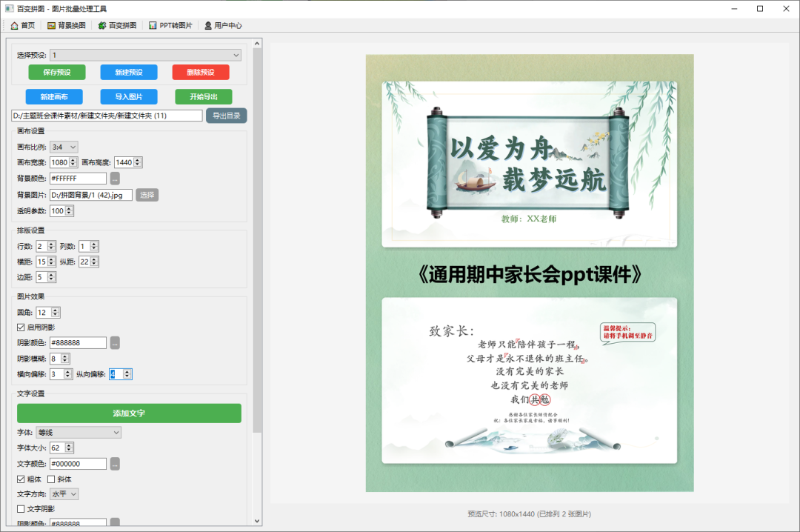Click the 首页 home icon
This screenshot has height=532, width=800.
pyautogui.click(x=13, y=25)
